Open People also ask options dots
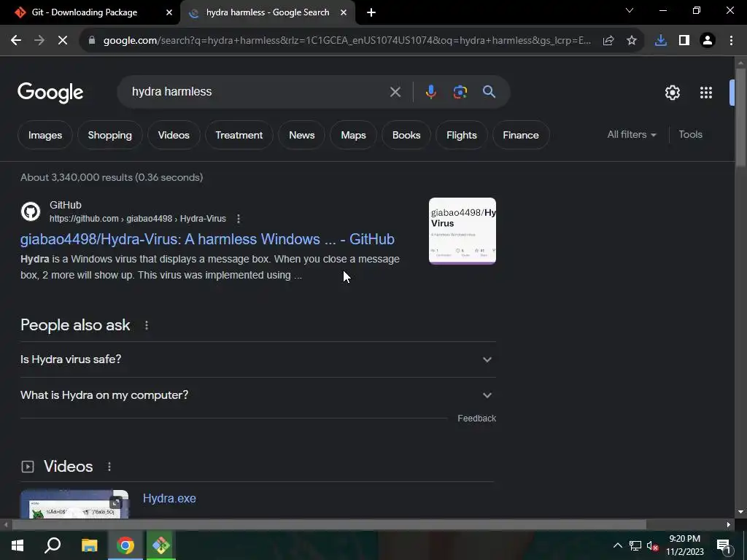 pos(146,325)
